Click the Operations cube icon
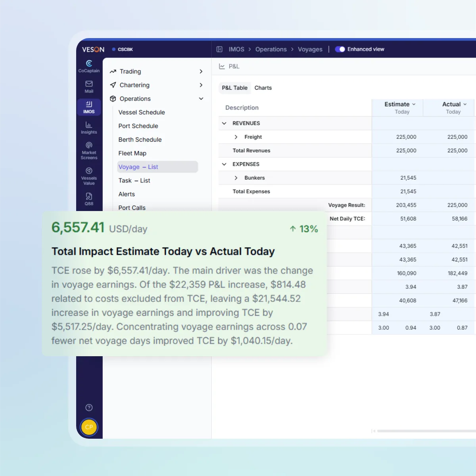 click(x=113, y=99)
